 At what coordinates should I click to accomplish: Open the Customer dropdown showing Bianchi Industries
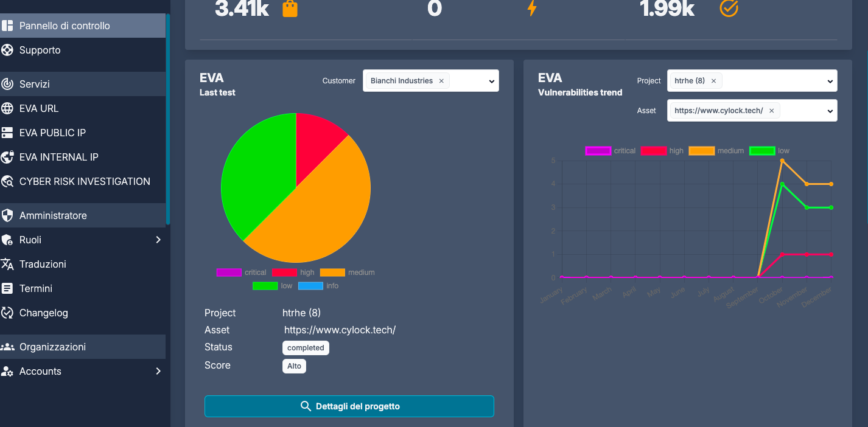pyautogui.click(x=491, y=80)
